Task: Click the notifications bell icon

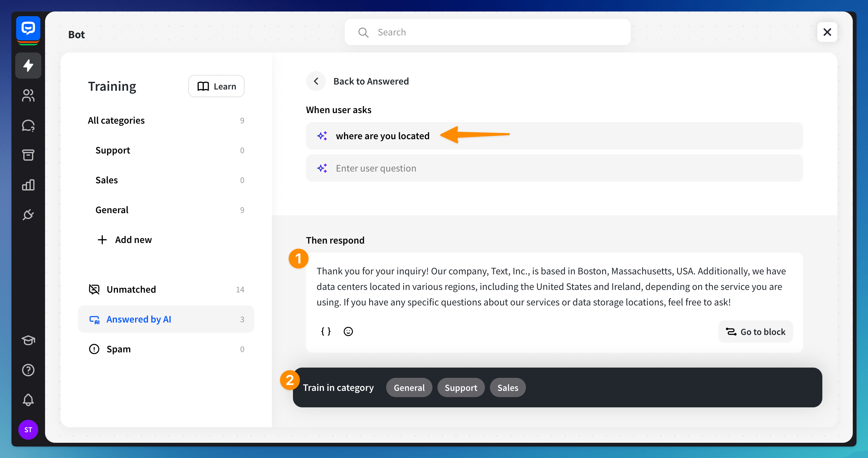Action: tap(28, 400)
